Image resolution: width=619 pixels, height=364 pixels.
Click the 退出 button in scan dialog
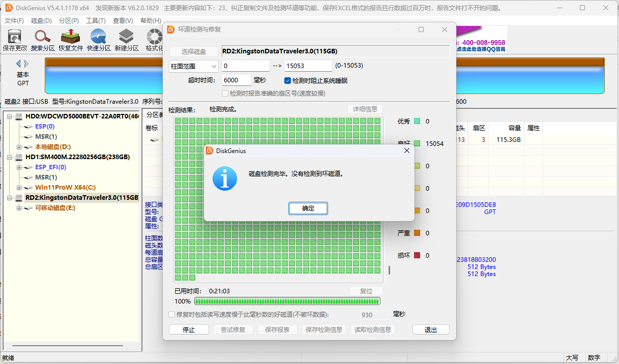[431, 329]
